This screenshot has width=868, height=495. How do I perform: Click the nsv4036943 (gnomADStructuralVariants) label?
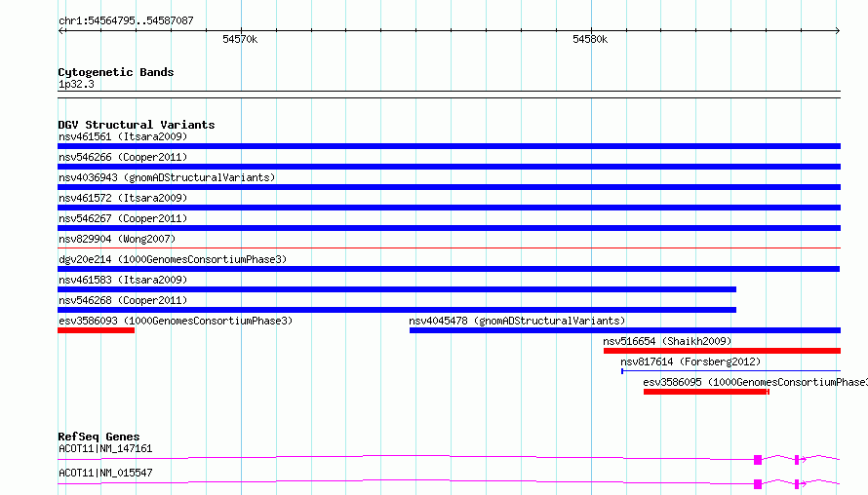(167, 177)
